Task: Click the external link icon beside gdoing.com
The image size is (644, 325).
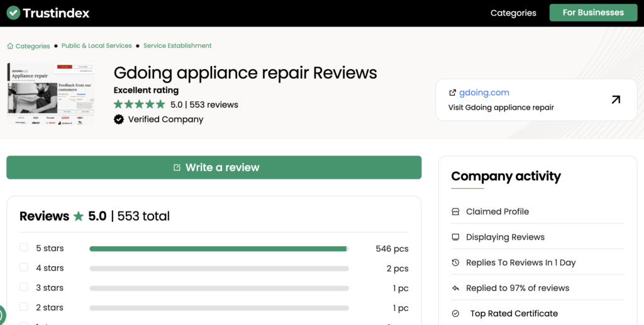Action: pyautogui.click(x=453, y=93)
